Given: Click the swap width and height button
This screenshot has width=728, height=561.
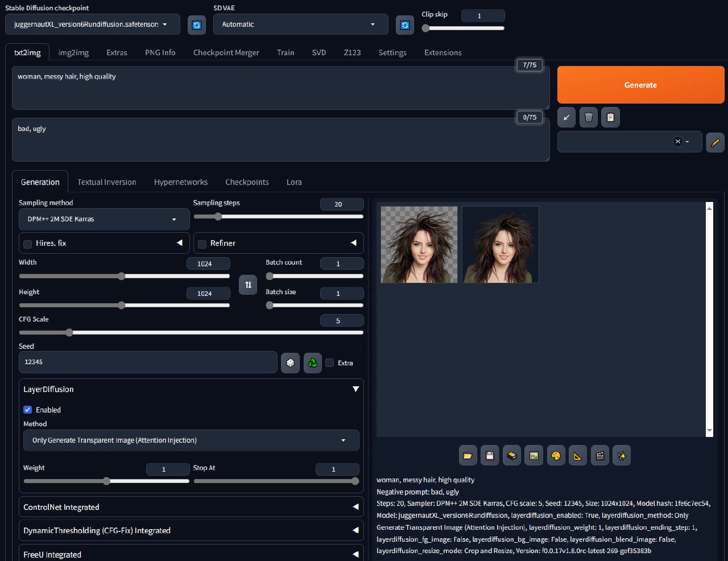Looking at the screenshot, I should tap(248, 284).
